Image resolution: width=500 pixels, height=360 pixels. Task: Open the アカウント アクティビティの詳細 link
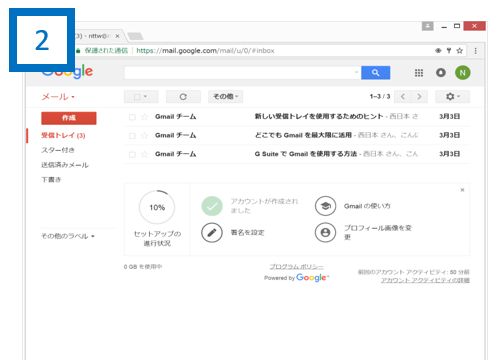425,280
